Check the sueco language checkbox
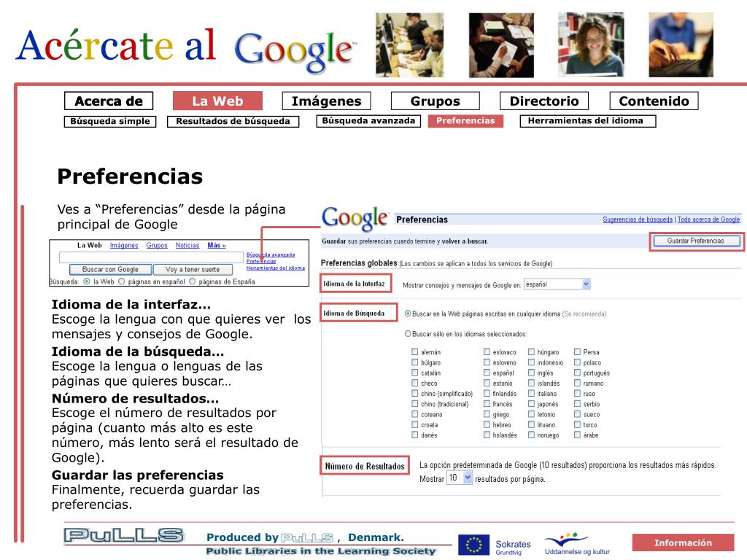The width and height of the screenshot is (747, 560). click(577, 414)
